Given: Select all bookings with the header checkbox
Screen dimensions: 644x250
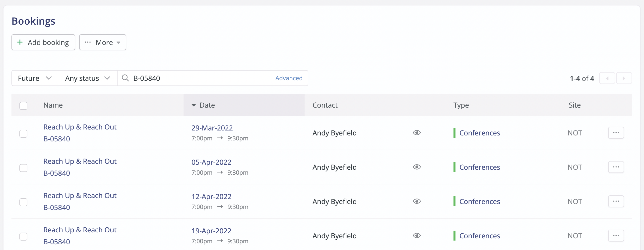Looking at the screenshot, I should [x=23, y=106].
